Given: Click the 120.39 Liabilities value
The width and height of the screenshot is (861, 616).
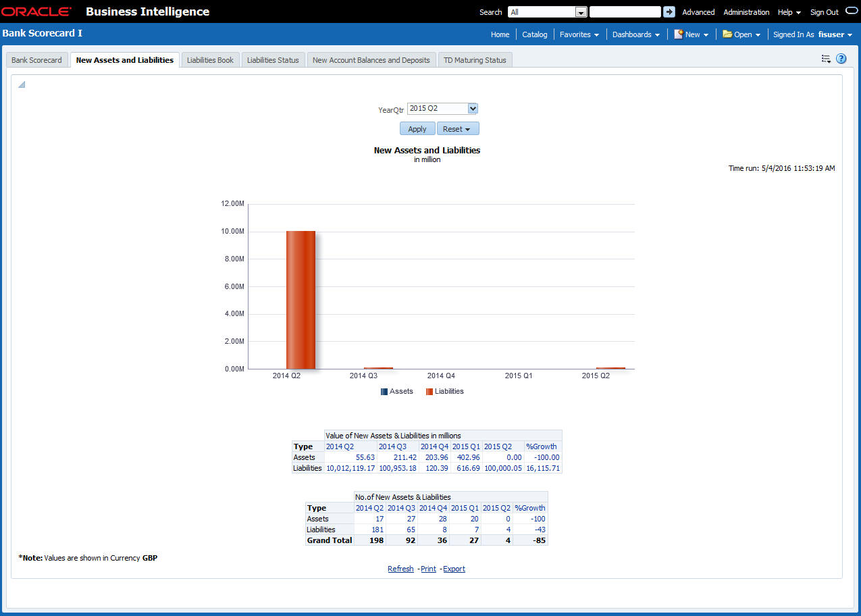Looking at the screenshot, I should pos(437,468).
